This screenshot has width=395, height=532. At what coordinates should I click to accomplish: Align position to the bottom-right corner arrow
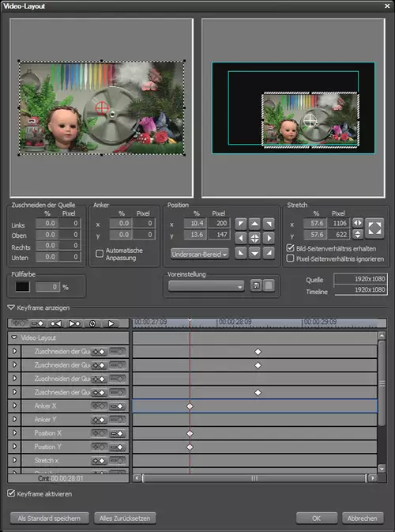coord(269,253)
